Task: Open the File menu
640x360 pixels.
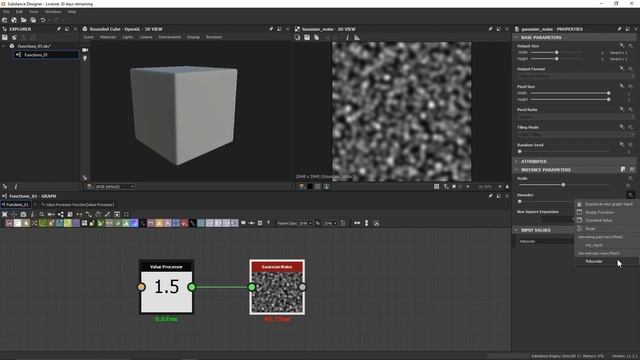Action: (6, 12)
